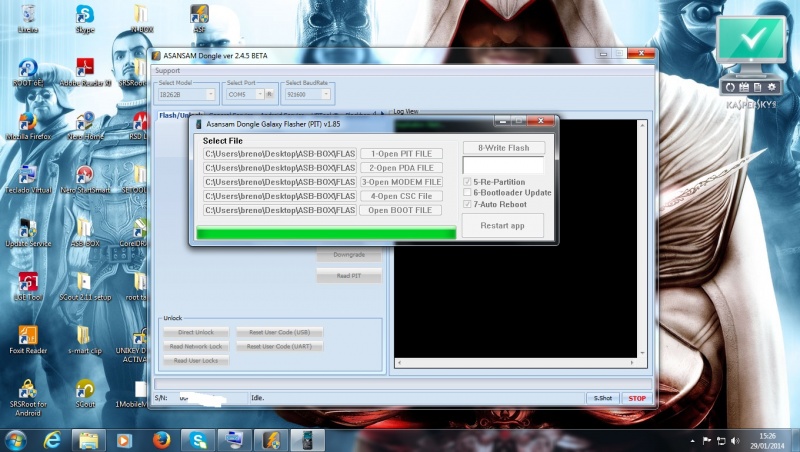Click the Downgrade button
Viewport: 800px width, 452px height.
[x=349, y=255]
